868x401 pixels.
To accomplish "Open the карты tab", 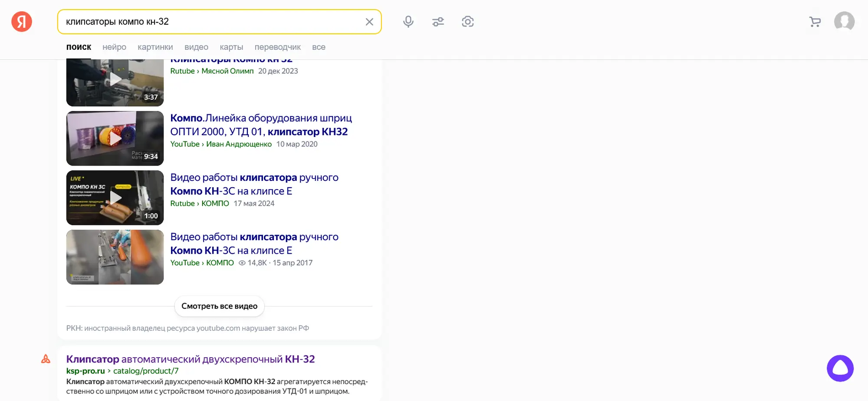I will (231, 47).
